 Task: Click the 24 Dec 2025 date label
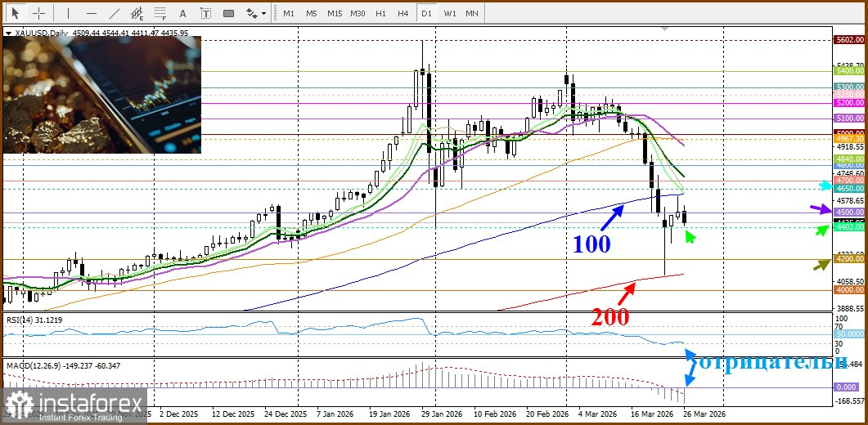pyautogui.click(x=286, y=414)
